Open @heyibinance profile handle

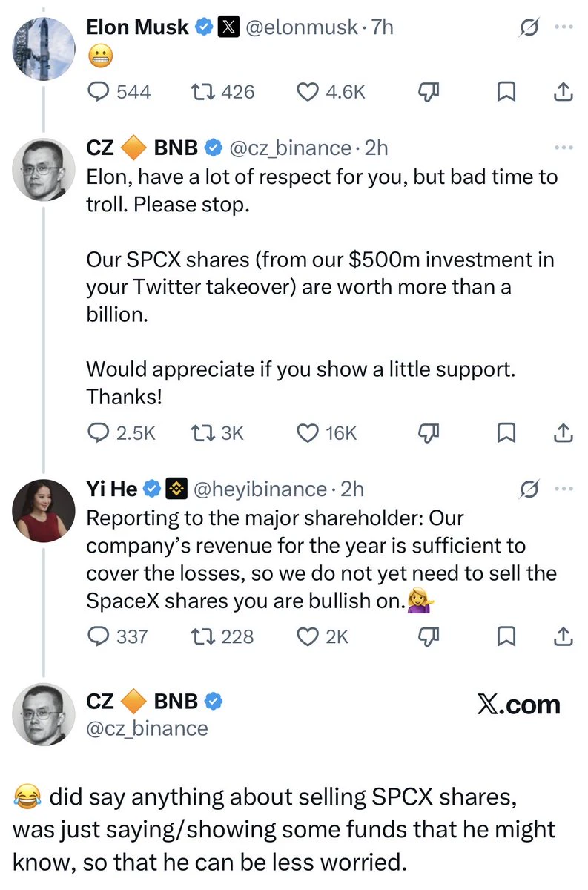pos(260,489)
